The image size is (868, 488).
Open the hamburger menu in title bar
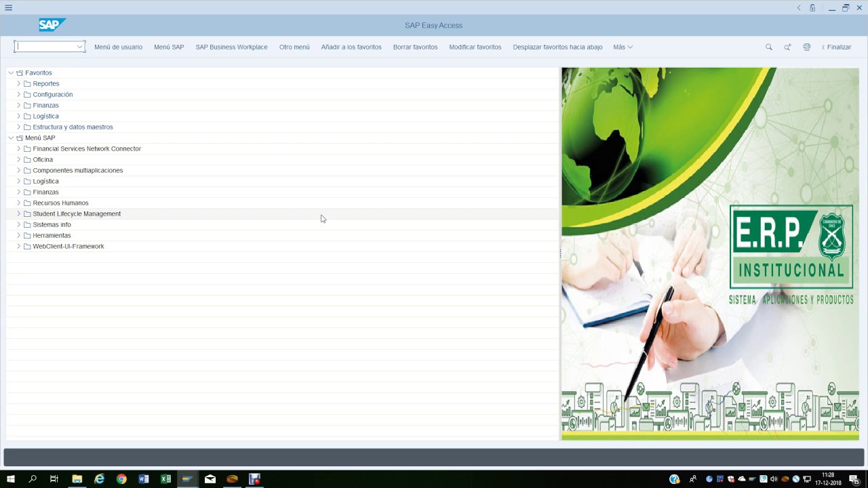8,7
